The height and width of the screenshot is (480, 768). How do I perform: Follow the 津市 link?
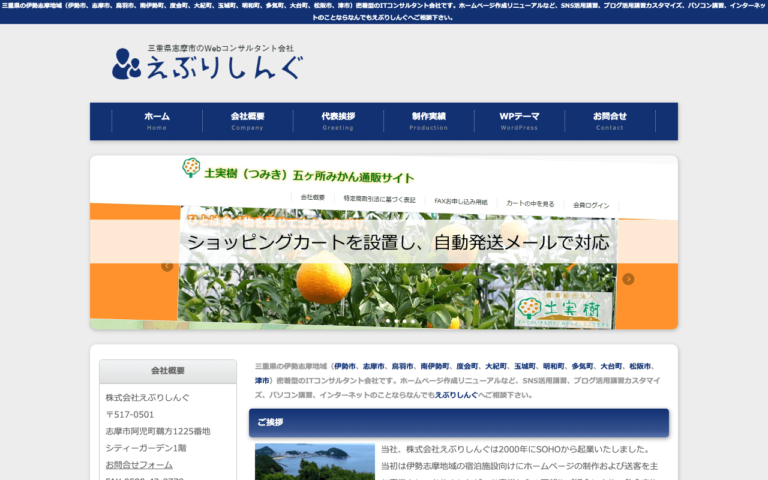(262, 381)
